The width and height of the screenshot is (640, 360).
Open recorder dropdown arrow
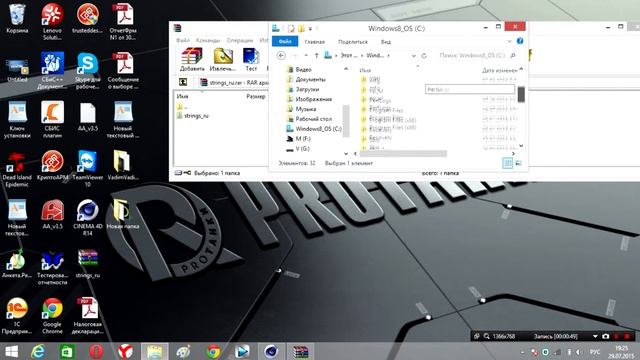click(x=595, y=336)
